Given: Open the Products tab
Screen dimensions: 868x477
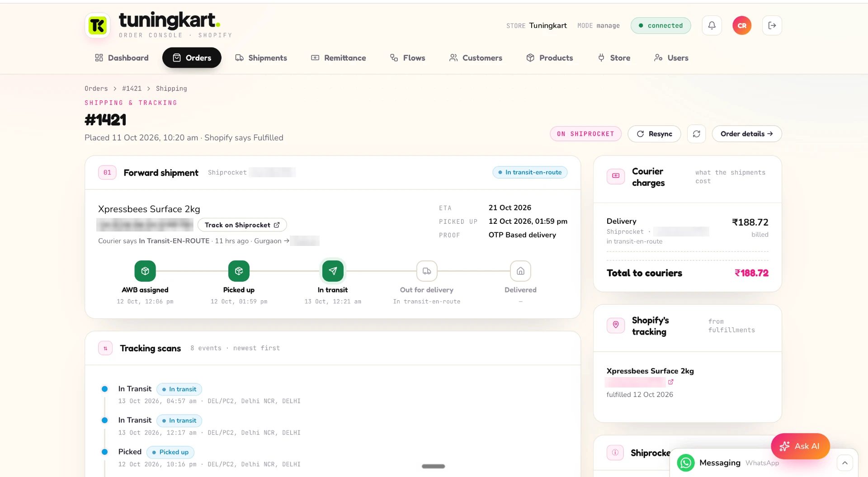Looking at the screenshot, I should [x=549, y=58].
